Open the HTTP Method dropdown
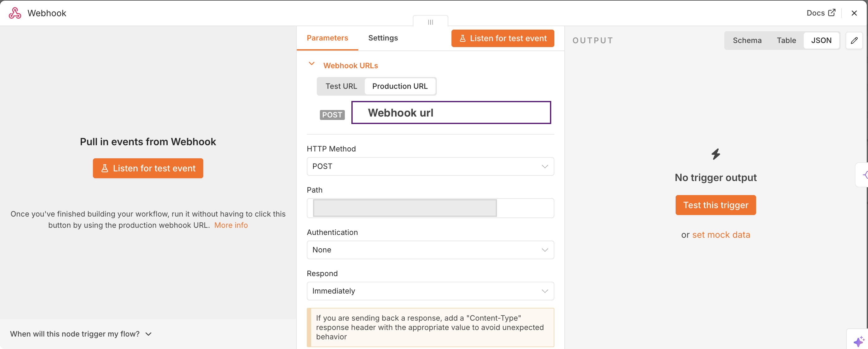The width and height of the screenshot is (868, 349). 430,166
